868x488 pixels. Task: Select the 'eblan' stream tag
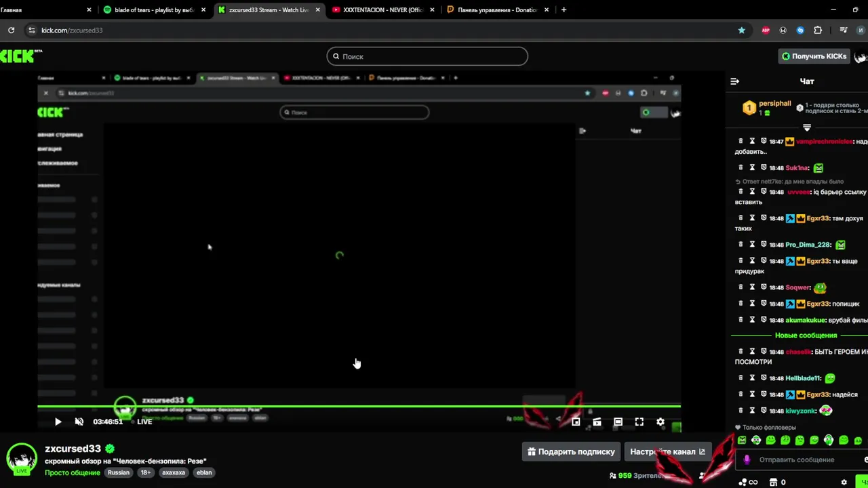click(x=204, y=472)
